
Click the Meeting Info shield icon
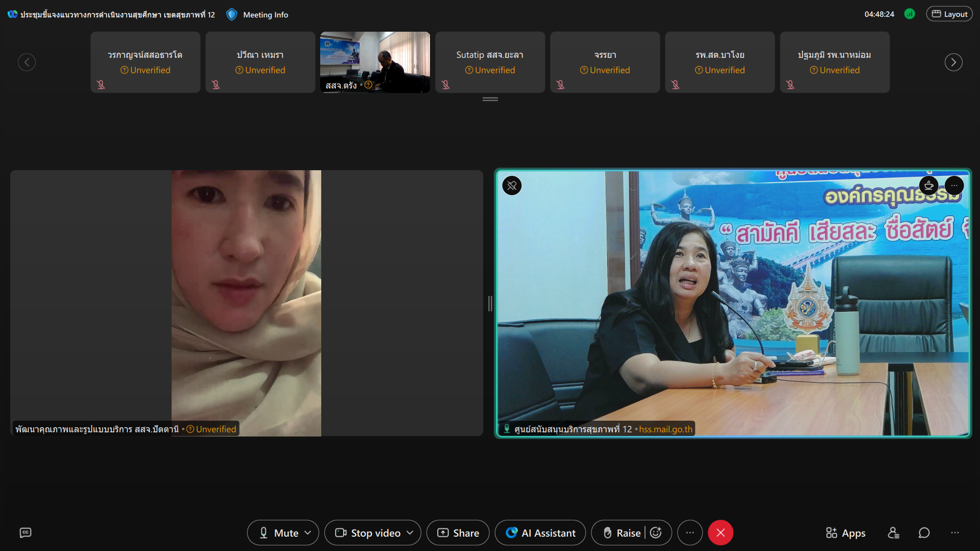tap(232, 14)
